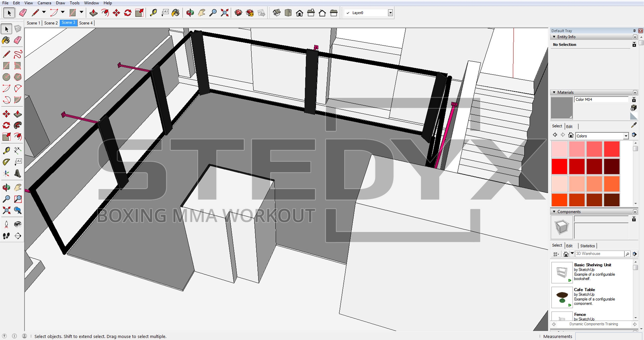Image resolution: width=644 pixels, height=340 pixels.
Task: Pick the pure red color swatch
Action: (559, 167)
